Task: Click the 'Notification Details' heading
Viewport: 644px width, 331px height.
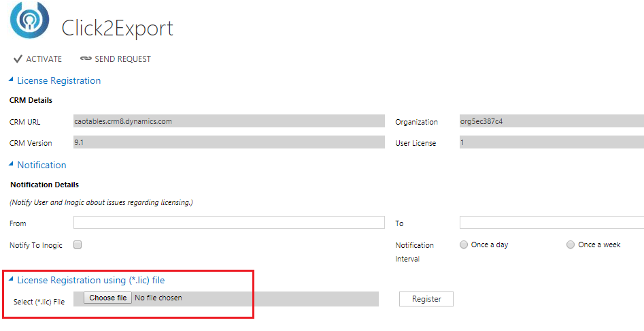Action: [x=44, y=185]
